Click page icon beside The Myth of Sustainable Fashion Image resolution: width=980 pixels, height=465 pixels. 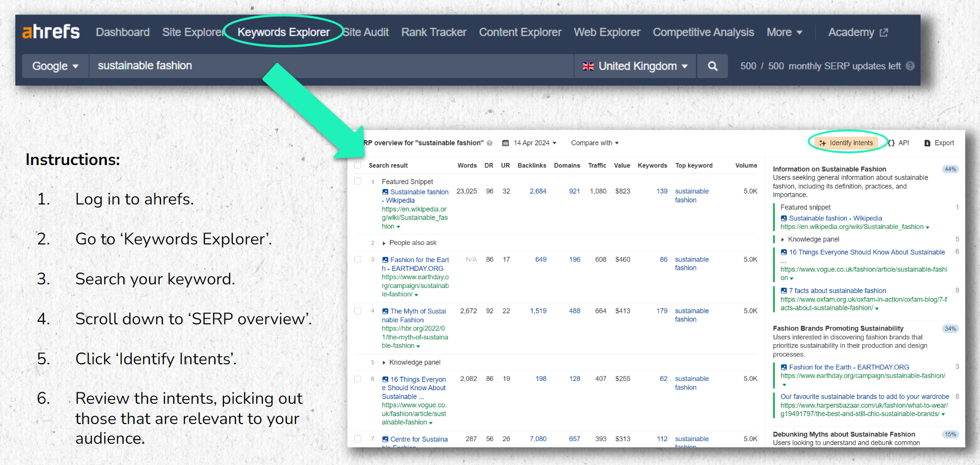[385, 311]
